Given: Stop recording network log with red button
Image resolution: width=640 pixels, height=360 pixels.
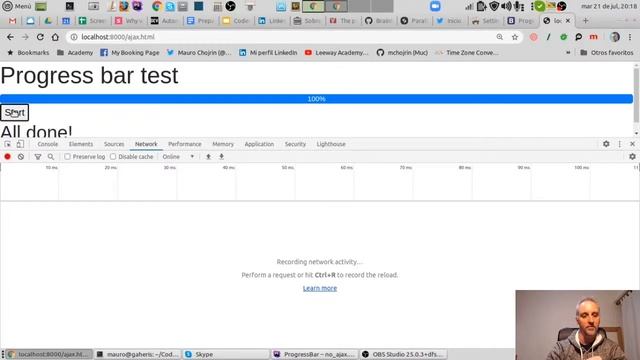Looking at the screenshot, I should (x=7, y=156).
